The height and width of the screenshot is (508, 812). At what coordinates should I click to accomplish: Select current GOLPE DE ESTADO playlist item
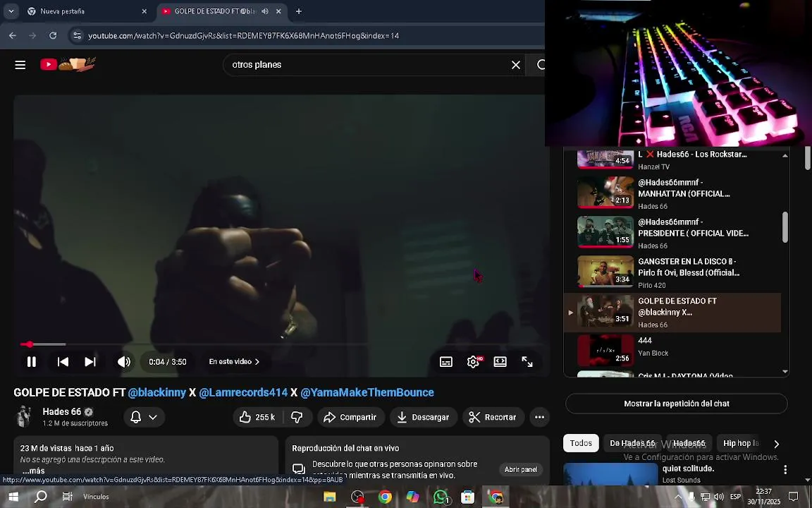point(672,313)
